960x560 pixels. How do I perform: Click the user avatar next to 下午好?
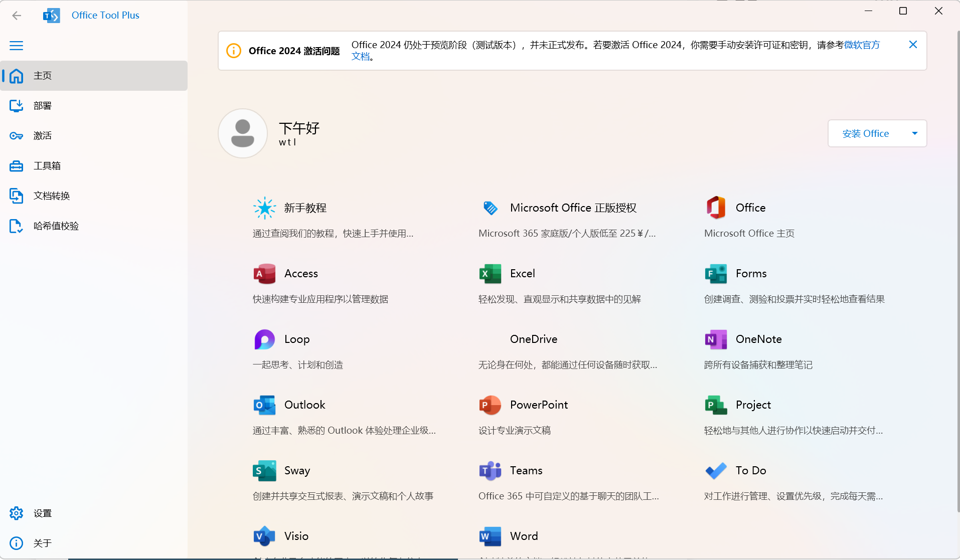pyautogui.click(x=242, y=133)
